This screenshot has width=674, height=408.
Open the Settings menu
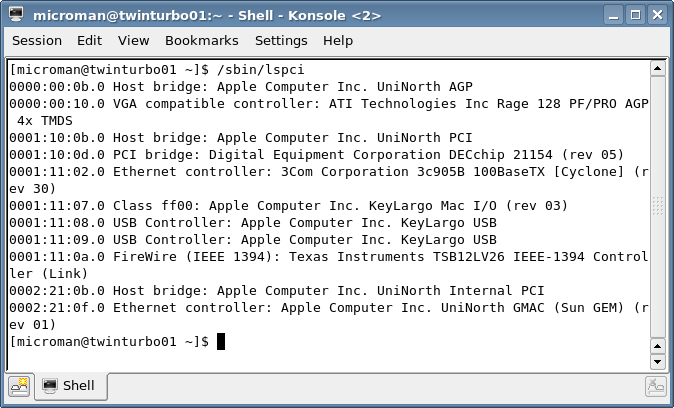pyautogui.click(x=281, y=40)
